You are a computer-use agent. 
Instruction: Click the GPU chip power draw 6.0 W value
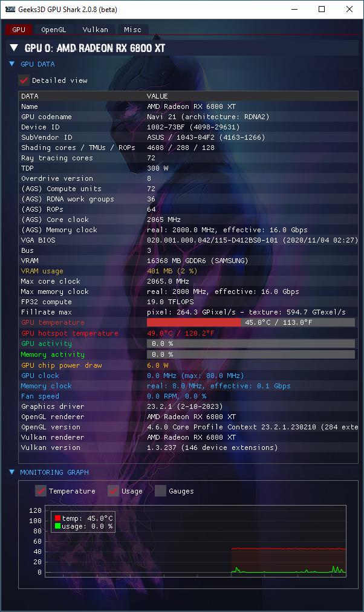click(158, 365)
